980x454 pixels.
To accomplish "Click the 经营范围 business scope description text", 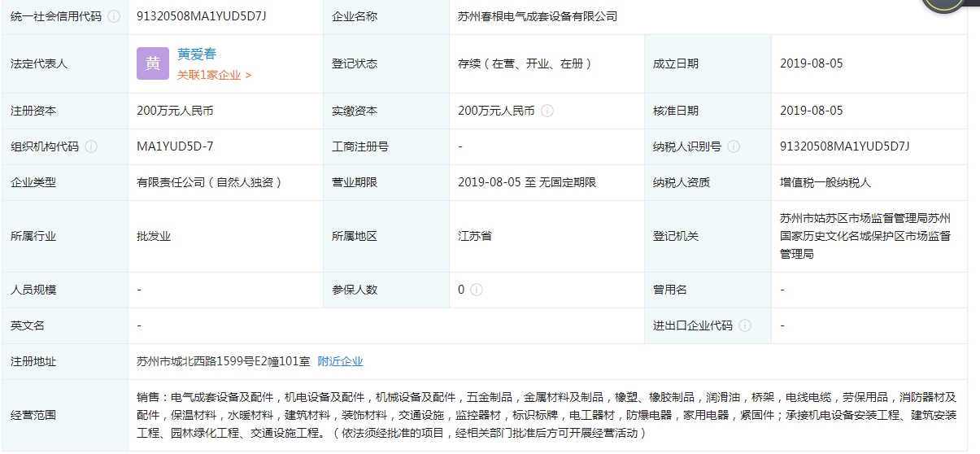I will (x=547, y=415).
